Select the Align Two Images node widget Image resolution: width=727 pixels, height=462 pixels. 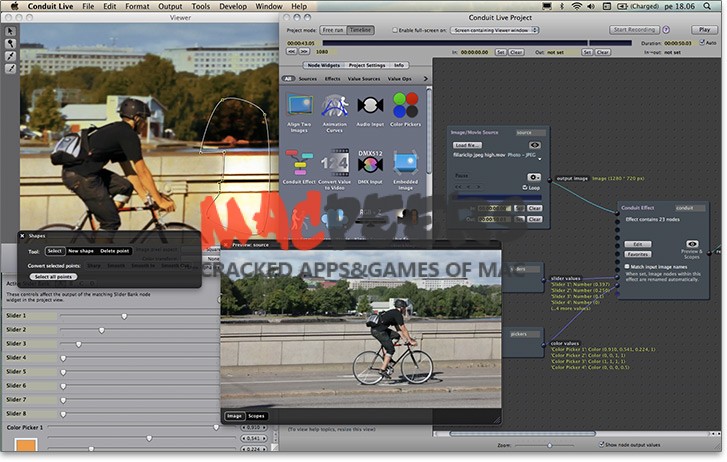click(x=300, y=106)
